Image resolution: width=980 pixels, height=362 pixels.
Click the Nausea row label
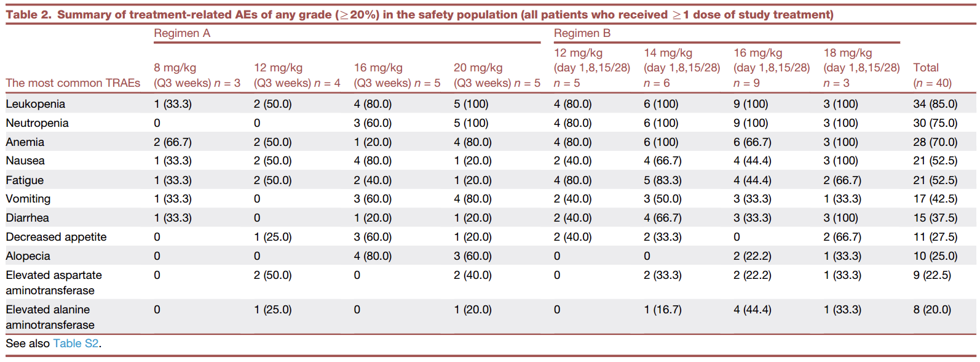point(25,161)
